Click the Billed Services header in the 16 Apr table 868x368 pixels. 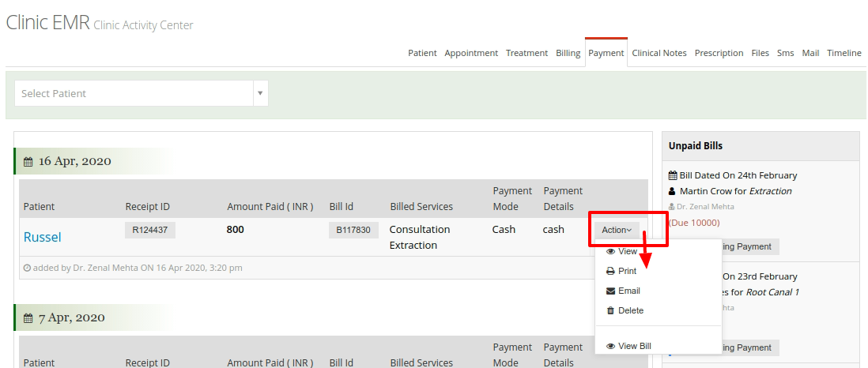(x=421, y=206)
